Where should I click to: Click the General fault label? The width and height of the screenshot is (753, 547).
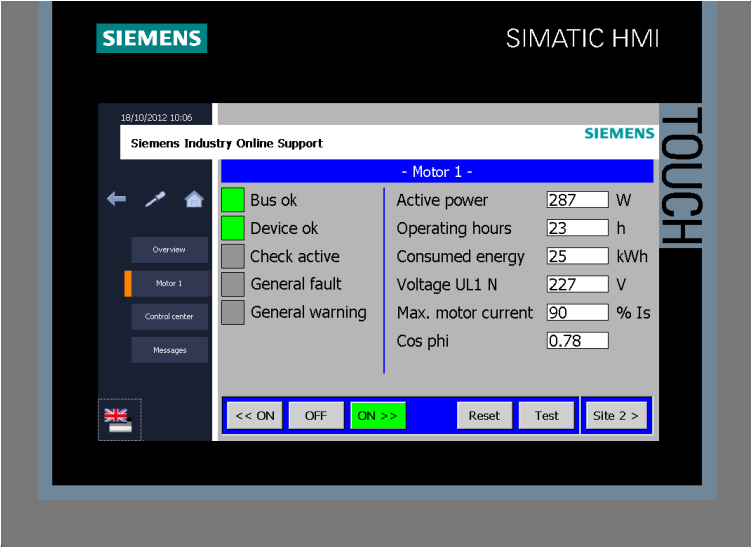[296, 284]
